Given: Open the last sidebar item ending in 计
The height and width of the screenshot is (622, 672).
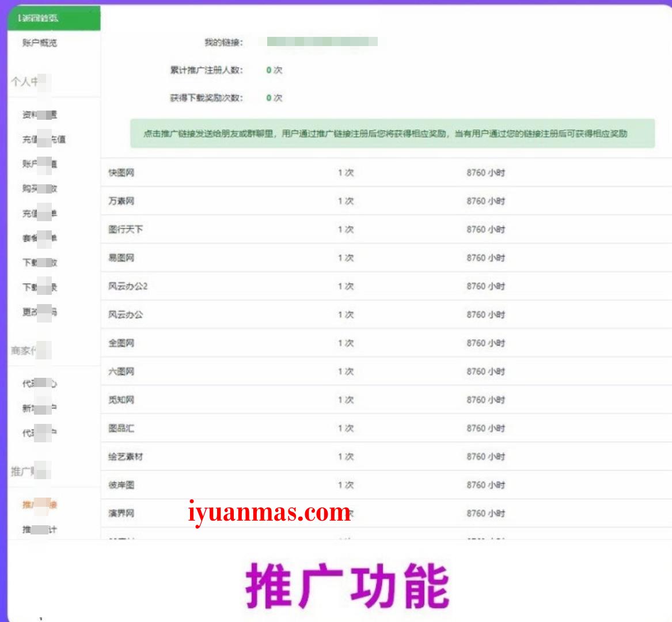Looking at the screenshot, I should click(x=39, y=529).
